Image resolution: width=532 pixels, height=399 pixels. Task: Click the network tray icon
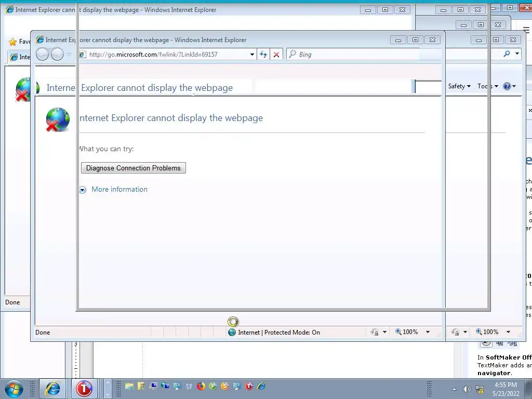coord(480,389)
